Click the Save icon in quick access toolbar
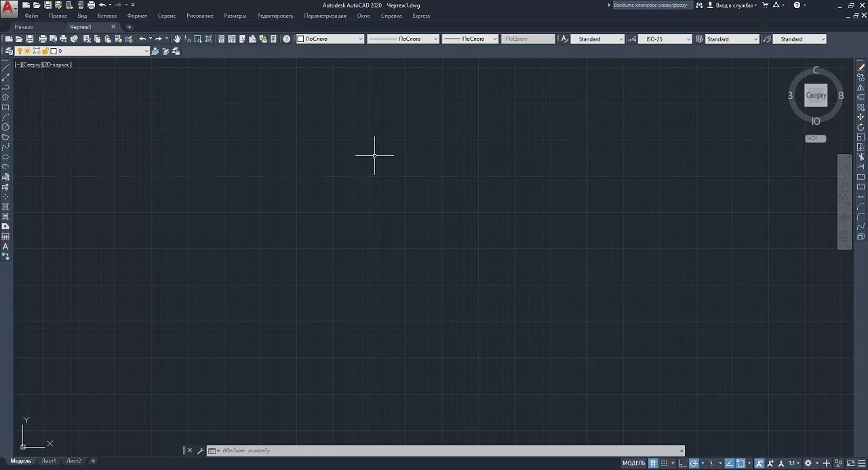The image size is (868, 470). click(x=47, y=5)
